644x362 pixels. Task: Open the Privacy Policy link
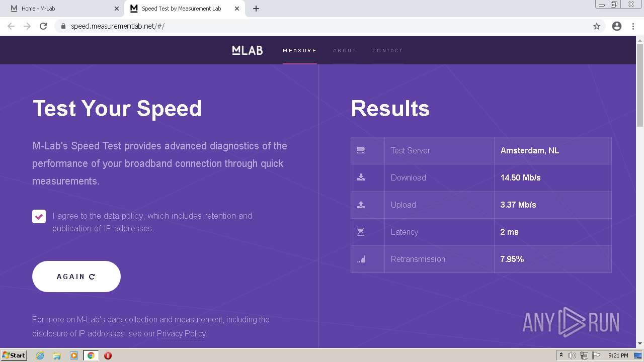pyautogui.click(x=181, y=333)
